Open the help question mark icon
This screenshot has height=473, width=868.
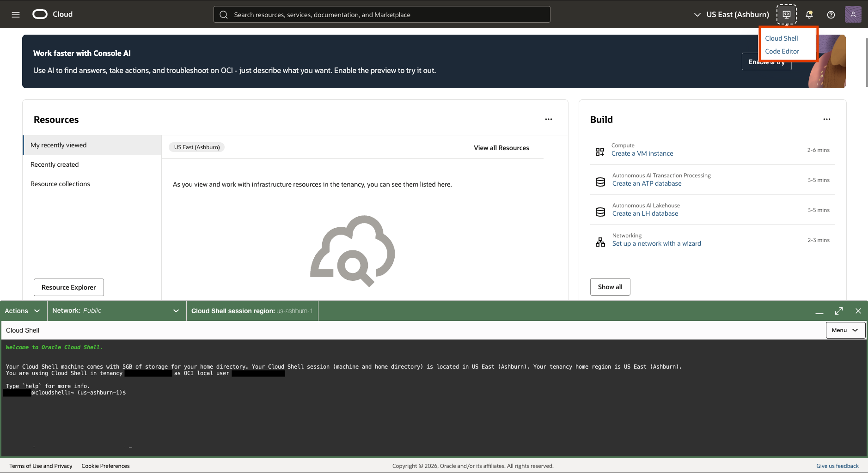(831, 15)
